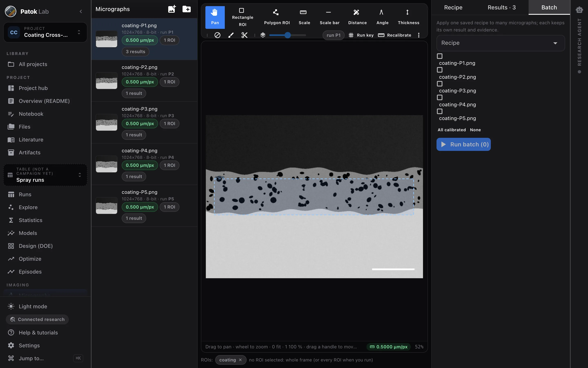Open the coating-P3.png micrograph thumbnail
Screen dimensions: 588x368
tap(106, 122)
